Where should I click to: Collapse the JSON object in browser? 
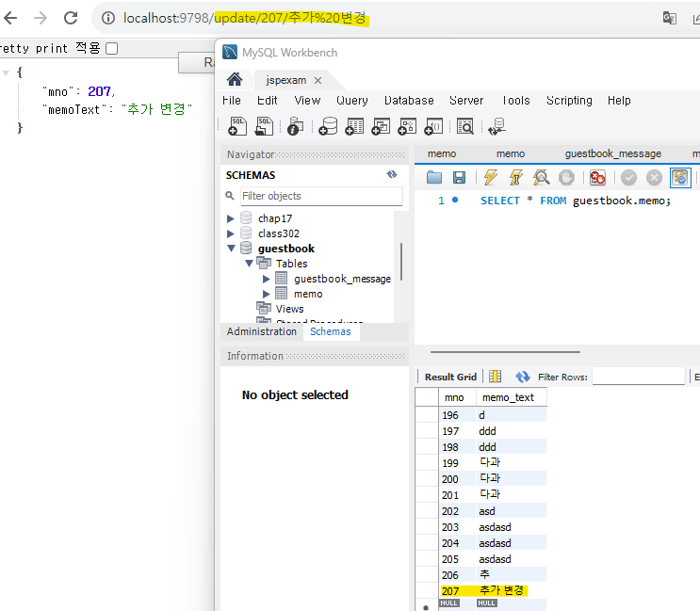point(6,72)
